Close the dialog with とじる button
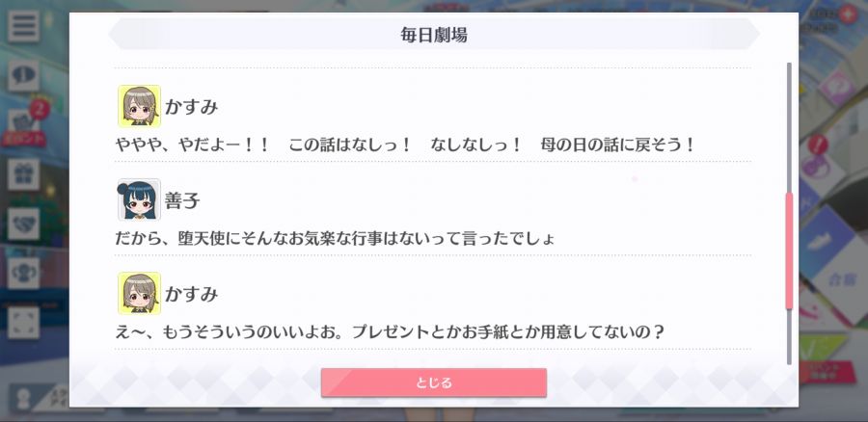This screenshot has height=422, width=868. (433, 382)
